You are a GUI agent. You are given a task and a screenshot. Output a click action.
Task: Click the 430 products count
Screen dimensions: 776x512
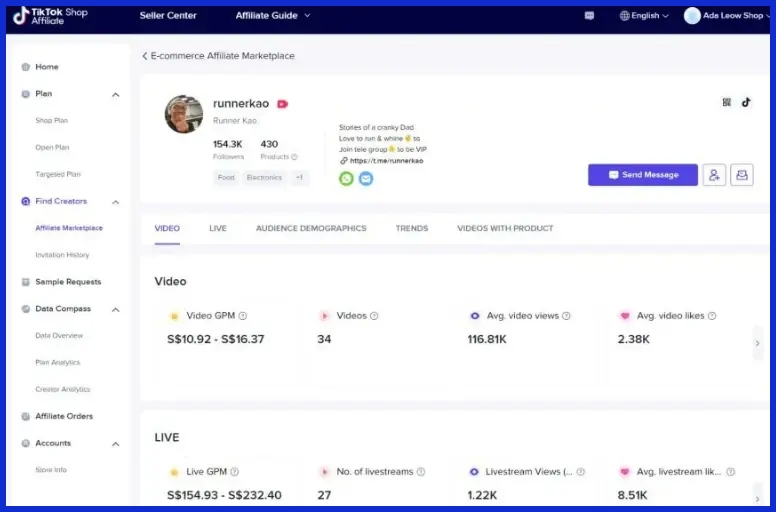tap(269, 144)
